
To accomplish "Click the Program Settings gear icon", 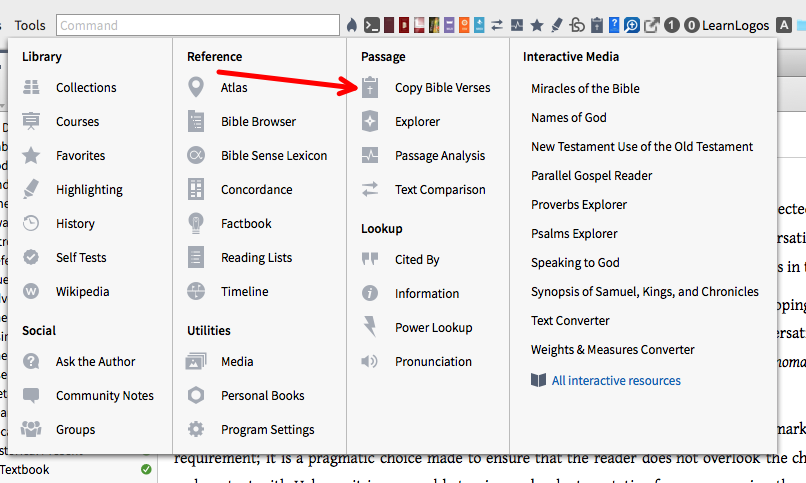I will (x=196, y=429).
